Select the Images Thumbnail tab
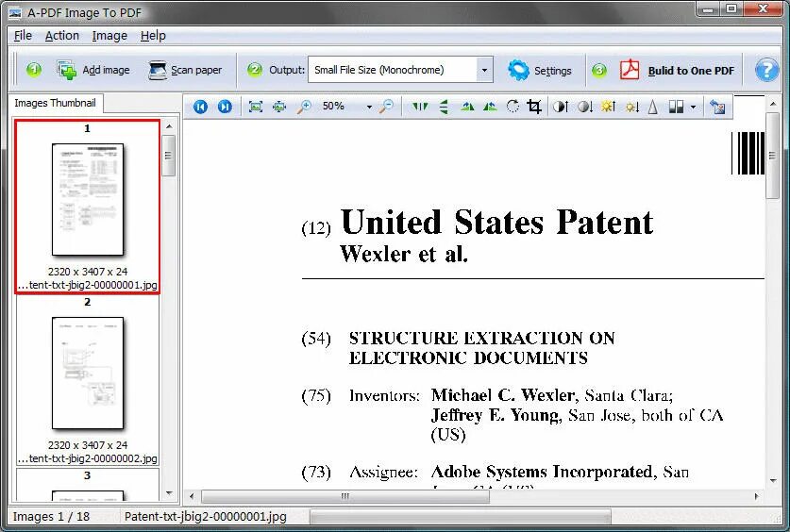790x532 pixels. coord(55,103)
